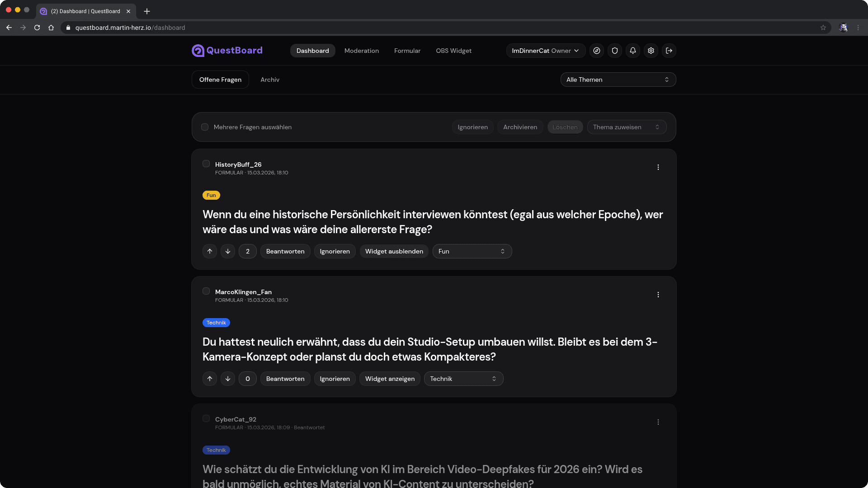Log out using the logout icon
The height and width of the screenshot is (488, 868).
tap(669, 51)
